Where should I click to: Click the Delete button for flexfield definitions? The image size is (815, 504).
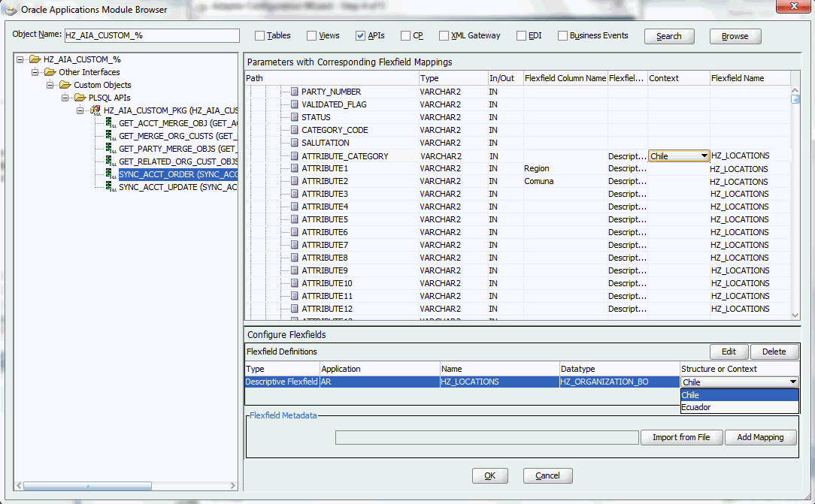click(774, 352)
